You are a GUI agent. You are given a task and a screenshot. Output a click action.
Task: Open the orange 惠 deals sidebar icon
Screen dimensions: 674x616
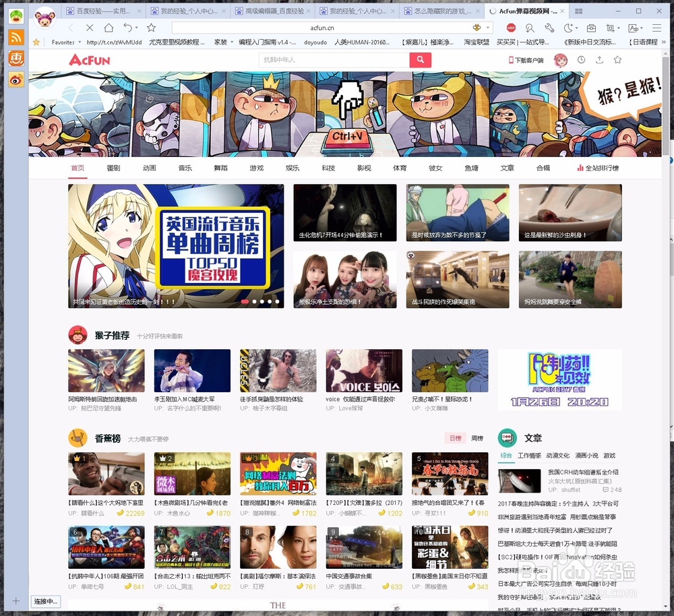coord(16,59)
